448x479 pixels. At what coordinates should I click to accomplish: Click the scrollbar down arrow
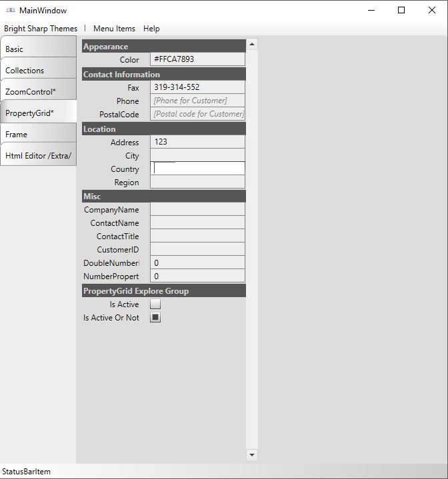click(x=252, y=455)
